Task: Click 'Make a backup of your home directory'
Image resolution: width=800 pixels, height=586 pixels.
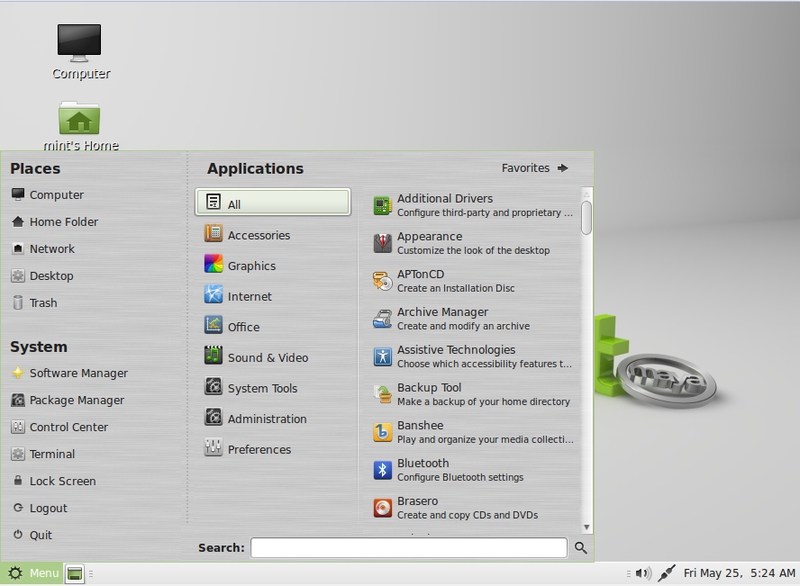Action: point(483,402)
